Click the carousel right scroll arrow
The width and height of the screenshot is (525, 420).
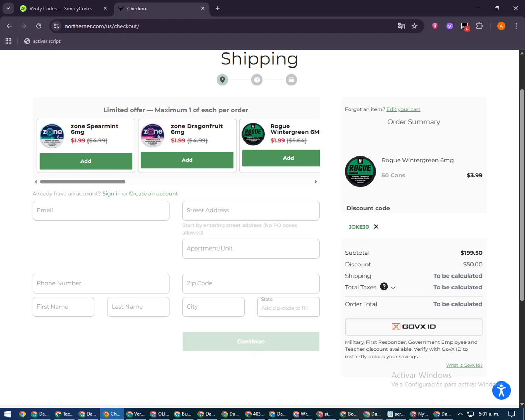click(316, 182)
